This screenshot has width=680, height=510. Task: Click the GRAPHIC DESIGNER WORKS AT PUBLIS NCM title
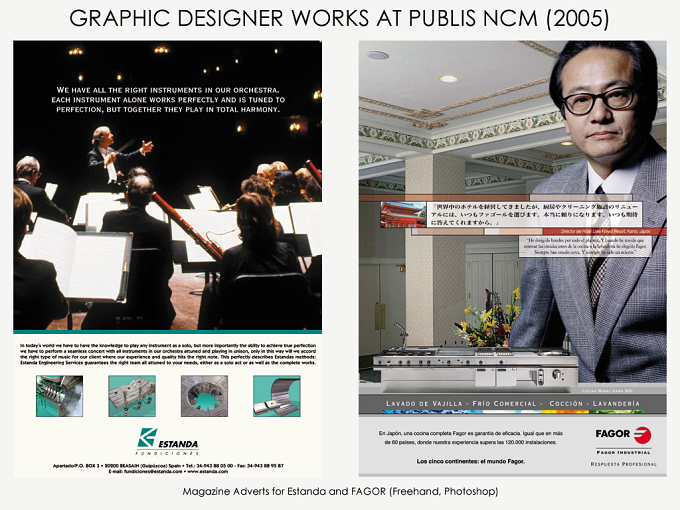[x=339, y=19]
